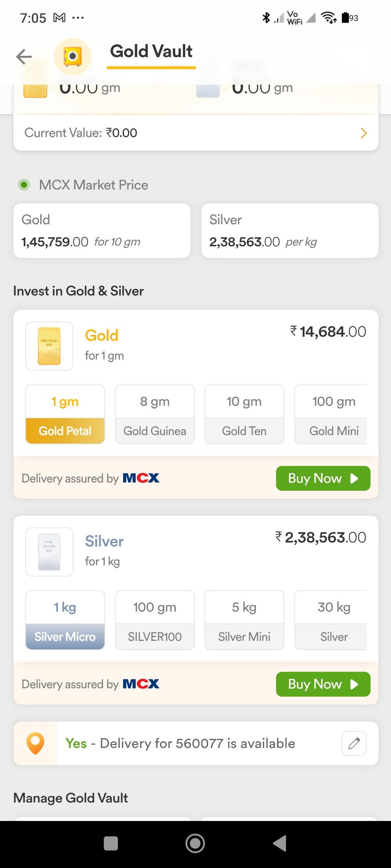Tap the Android home circle button

195,843
